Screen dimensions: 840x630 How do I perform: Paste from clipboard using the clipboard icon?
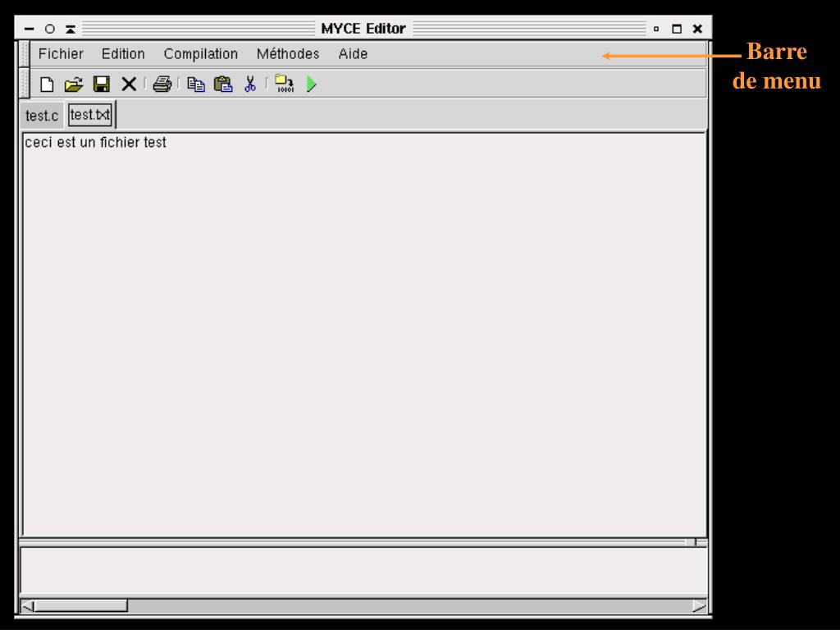point(223,84)
